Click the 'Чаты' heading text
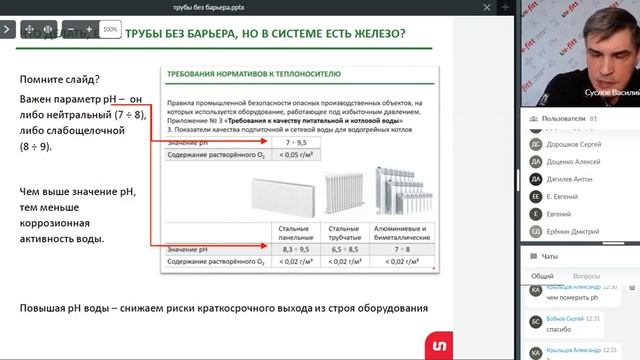 [549, 256]
